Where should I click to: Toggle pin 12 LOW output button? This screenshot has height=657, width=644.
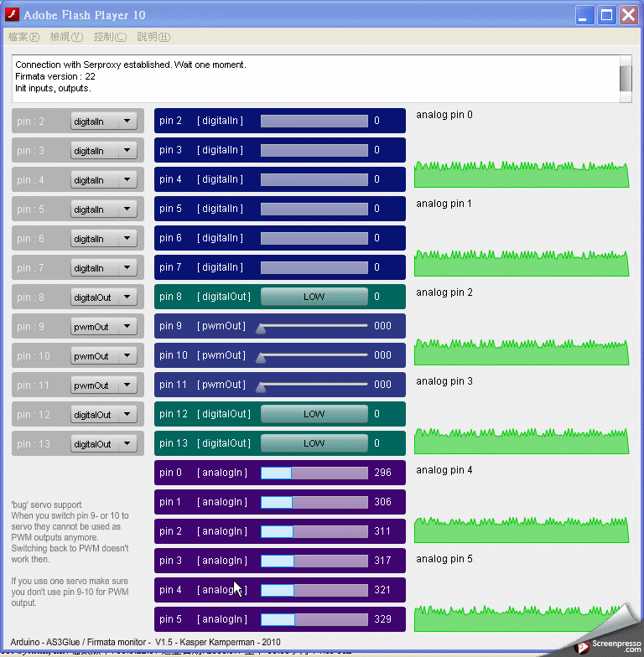click(314, 414)
